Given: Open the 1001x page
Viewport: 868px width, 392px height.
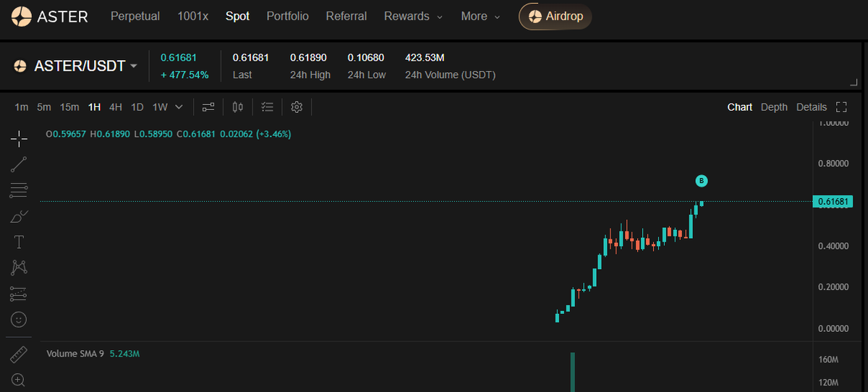Looking at the screenshot, I should (x=193, y=16).
